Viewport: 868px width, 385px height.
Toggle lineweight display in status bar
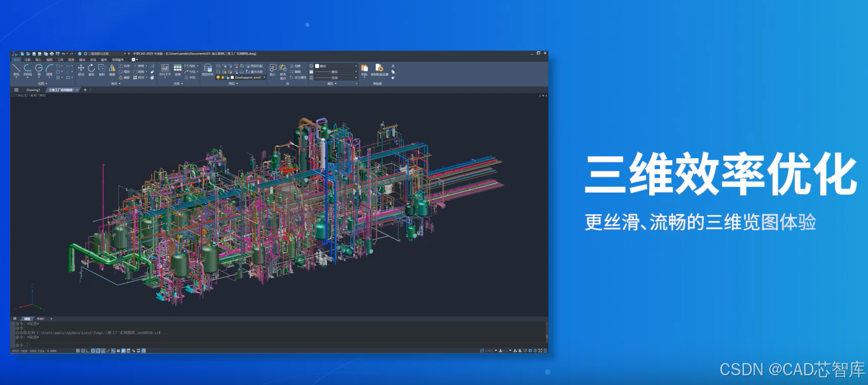tap(118, 351)
